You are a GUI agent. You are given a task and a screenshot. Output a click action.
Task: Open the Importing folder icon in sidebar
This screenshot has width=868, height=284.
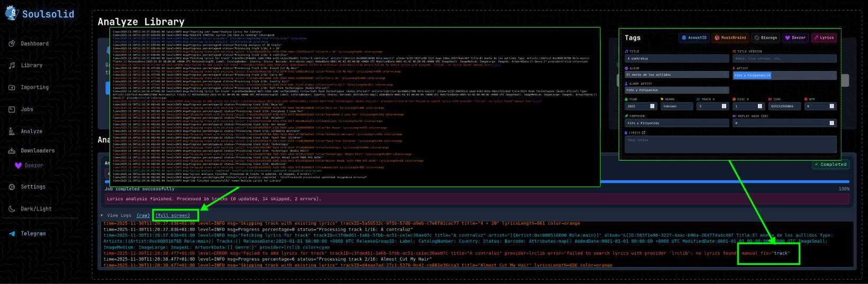(x=12, y=87)
